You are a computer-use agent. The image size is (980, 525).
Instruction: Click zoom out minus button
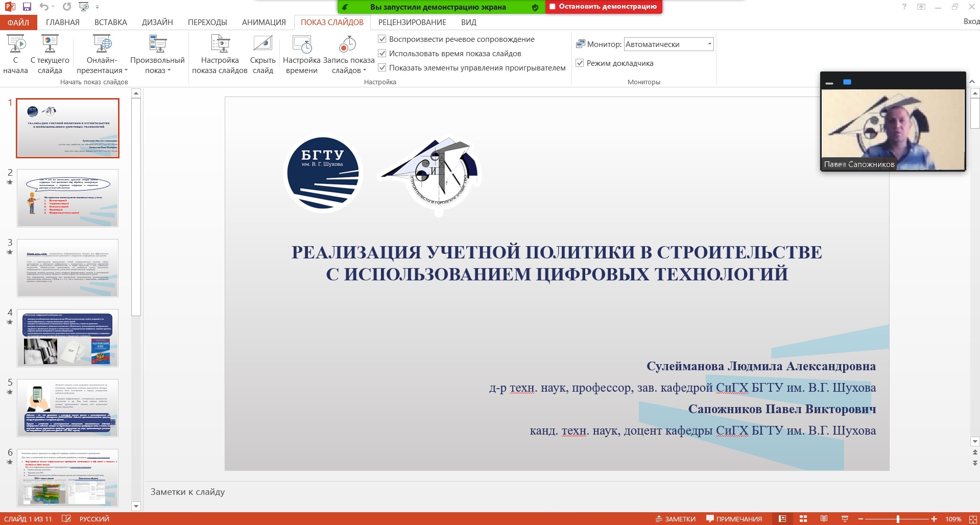click(x=861, y=519)
